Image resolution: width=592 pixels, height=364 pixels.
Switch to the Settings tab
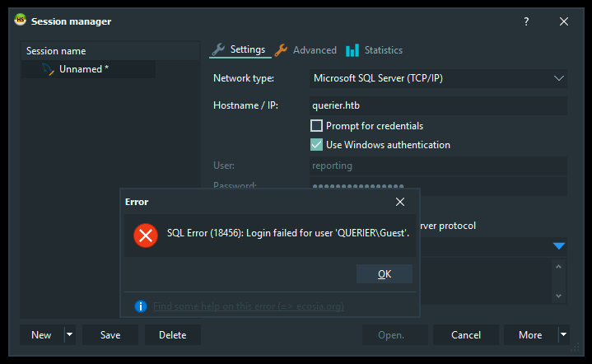tap(239, 49)
